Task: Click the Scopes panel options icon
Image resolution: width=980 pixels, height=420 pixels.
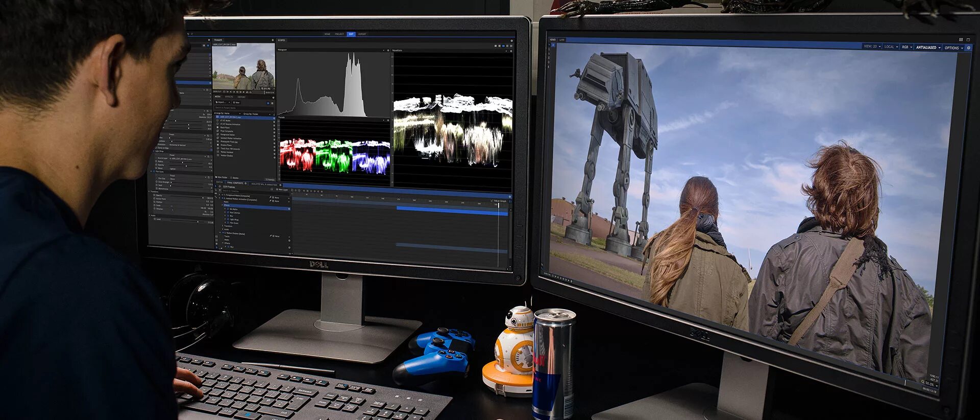Action: coord(511,40)
